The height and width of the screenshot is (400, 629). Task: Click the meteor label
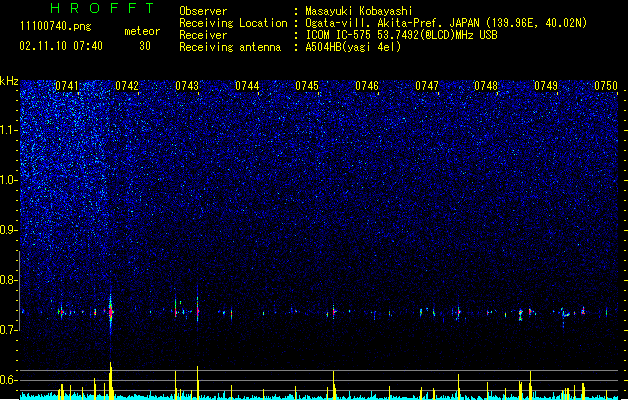[142, 31]
